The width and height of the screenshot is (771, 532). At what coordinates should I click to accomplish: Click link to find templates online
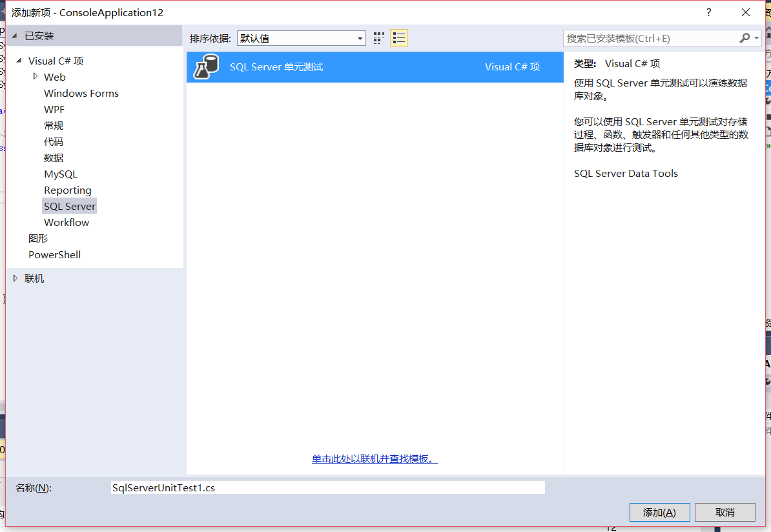374,459
